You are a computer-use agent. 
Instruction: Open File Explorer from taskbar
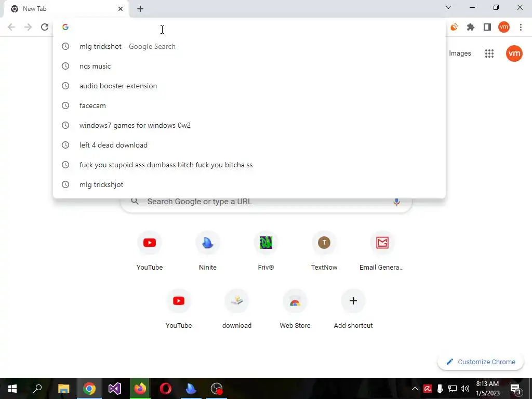(x=63, y=389)
